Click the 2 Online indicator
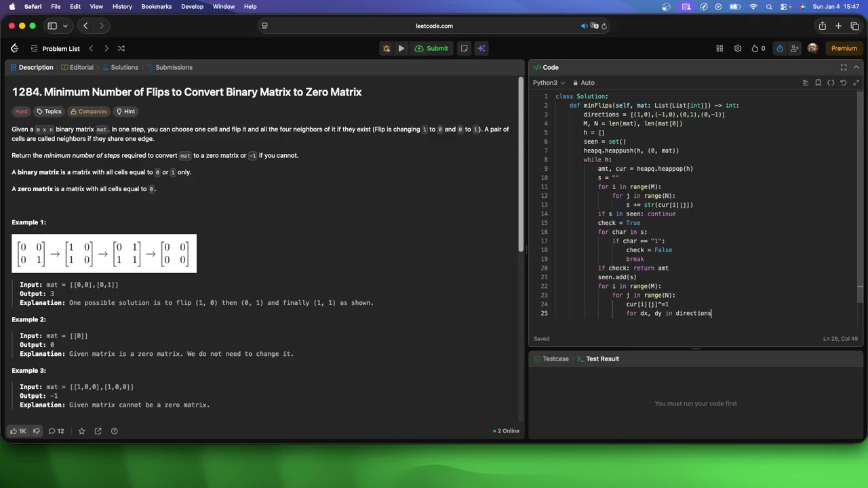The image size is (868, 488). [506, 431]
